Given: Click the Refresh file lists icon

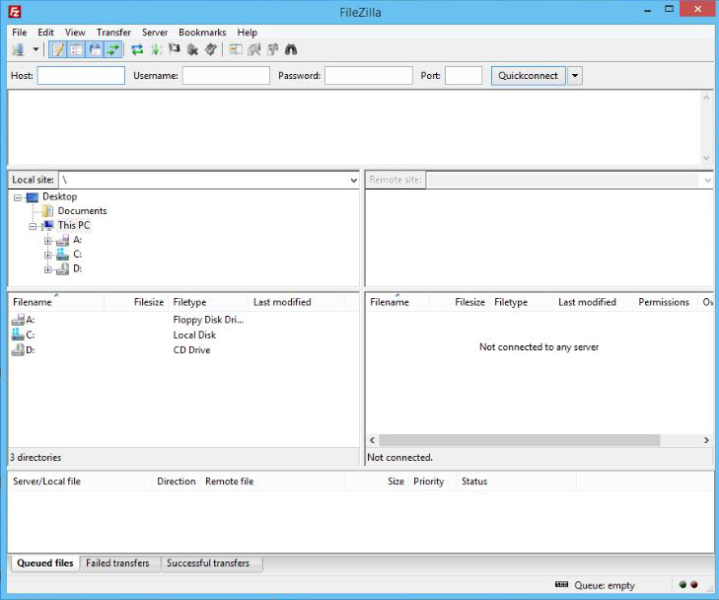Looking at the screenshot, I should tap(137, 50).
